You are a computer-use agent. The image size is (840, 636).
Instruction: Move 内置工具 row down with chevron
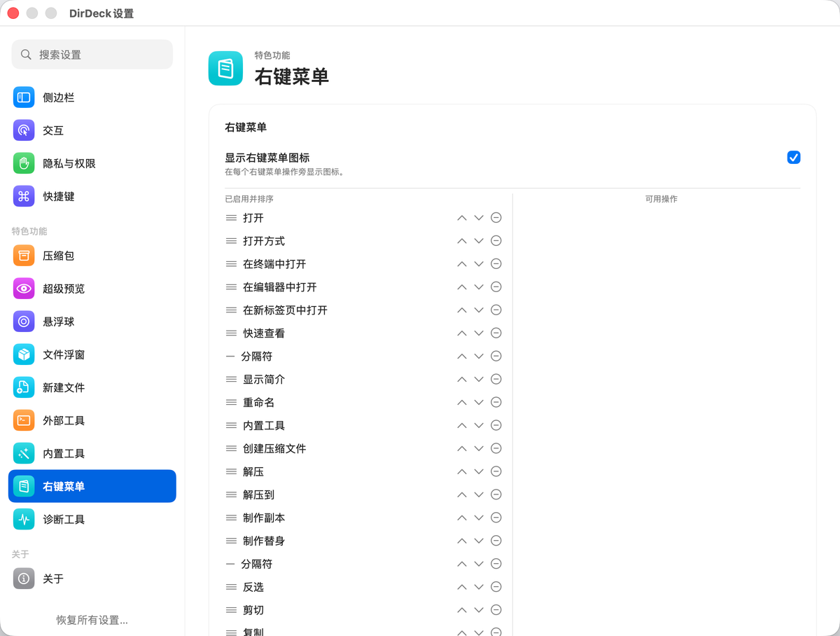(479, 425)
